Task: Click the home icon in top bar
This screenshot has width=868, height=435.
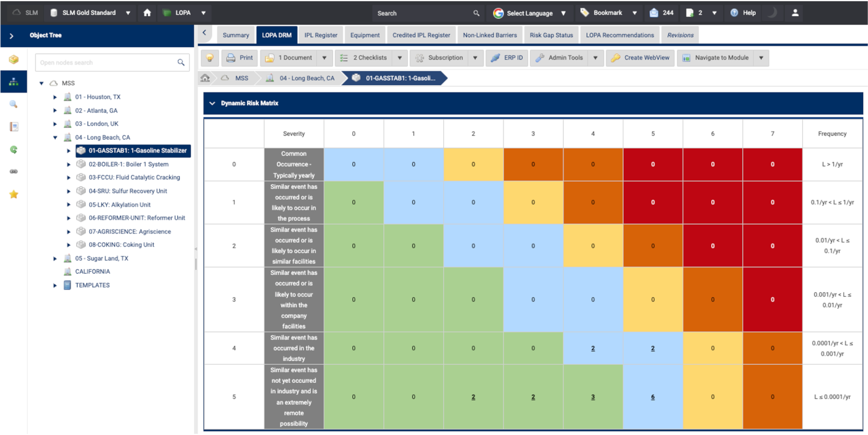Action: click(x=147, y=13)
